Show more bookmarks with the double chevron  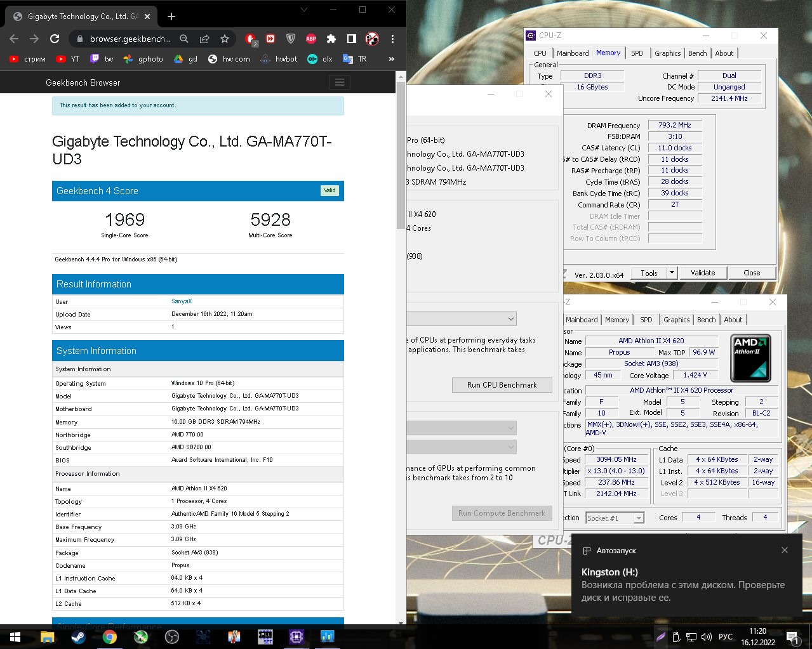point(392,59)
